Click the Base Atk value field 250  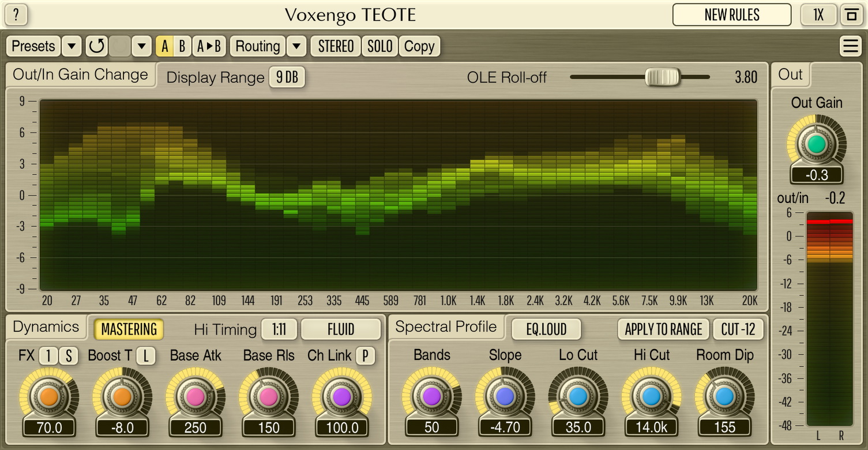point(196,427)
